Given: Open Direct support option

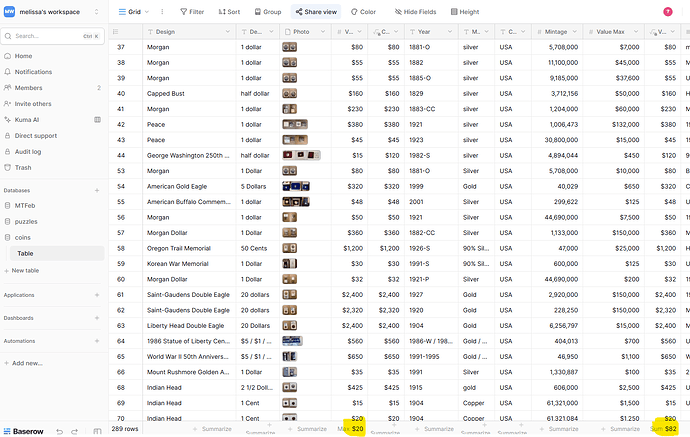Looking at the screenshot, I should [36, 136].
